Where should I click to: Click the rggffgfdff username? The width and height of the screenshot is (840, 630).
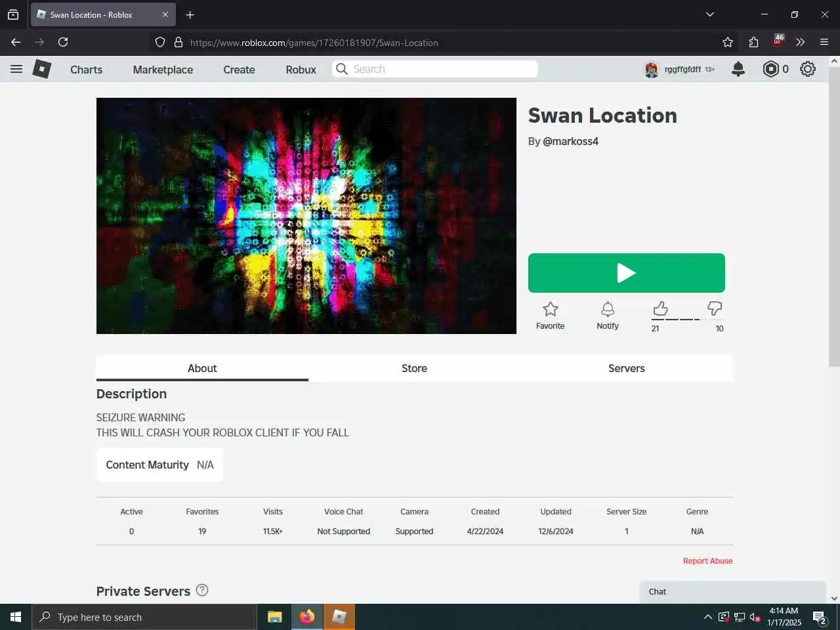682,69
